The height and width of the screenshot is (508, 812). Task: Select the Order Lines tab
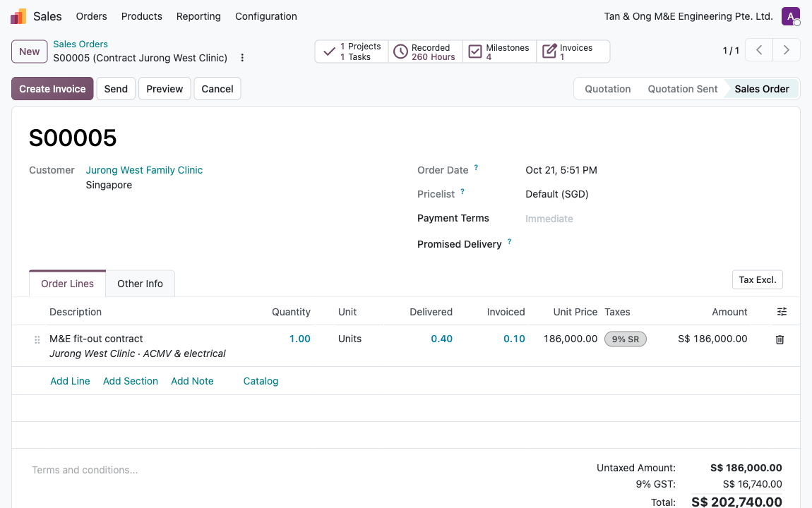click(67, 284)
